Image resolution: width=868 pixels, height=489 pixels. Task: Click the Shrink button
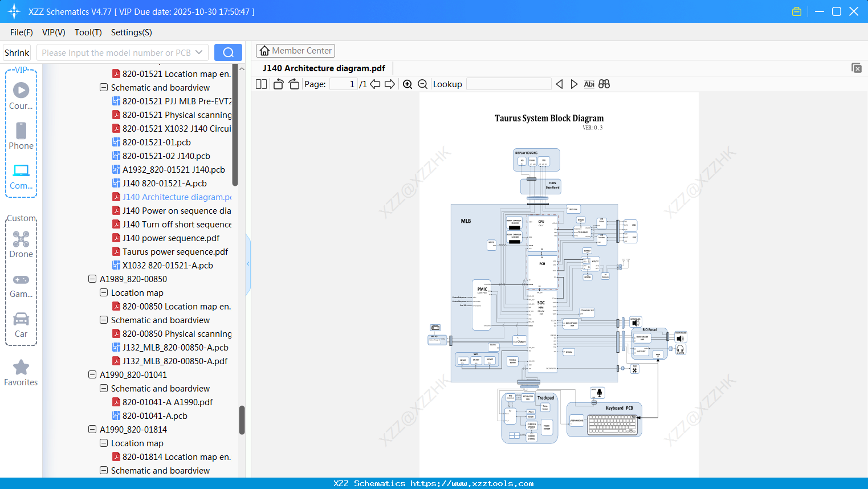[17, 52]
